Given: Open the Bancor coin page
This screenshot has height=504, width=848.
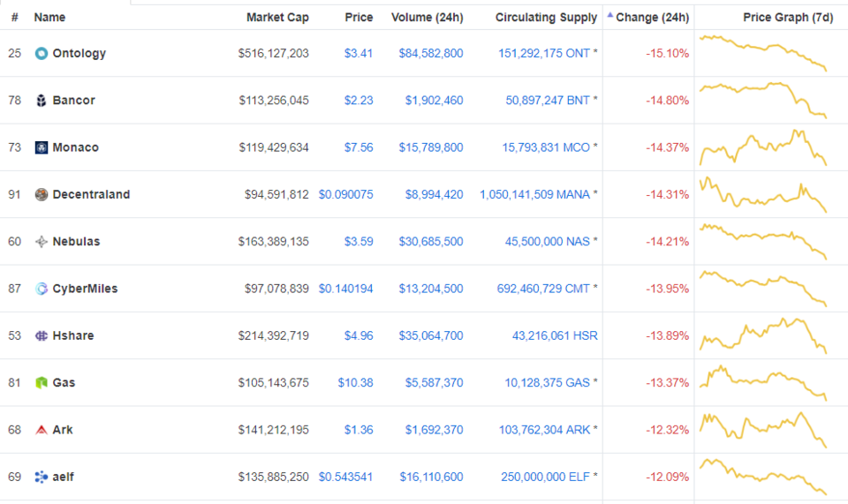Looking at the screenshot, I should click(73, 101).
